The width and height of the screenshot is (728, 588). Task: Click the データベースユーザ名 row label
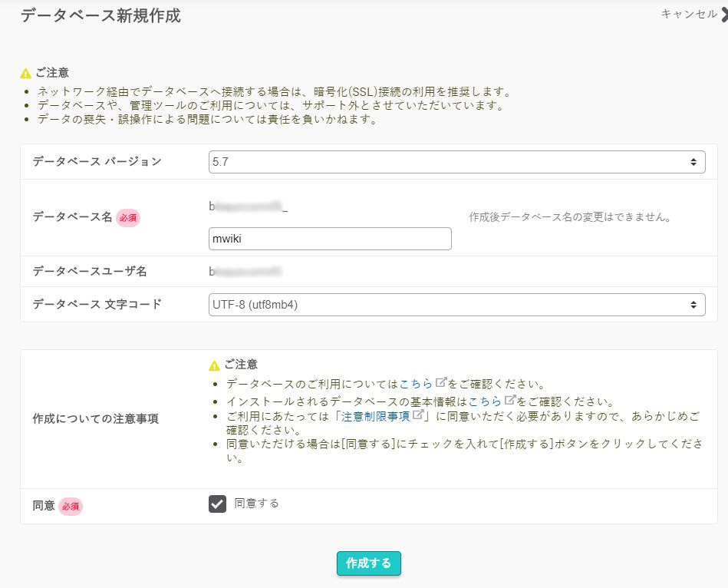(90, 271)
